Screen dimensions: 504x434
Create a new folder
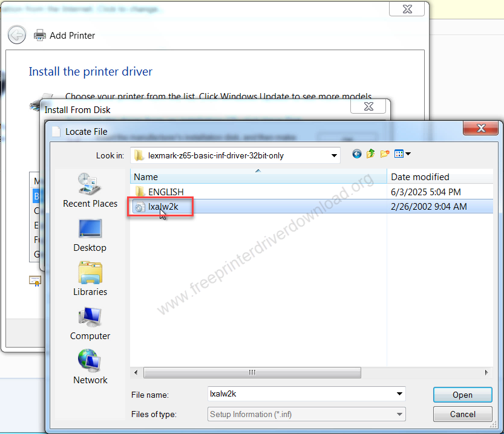[x=385, y=154]
